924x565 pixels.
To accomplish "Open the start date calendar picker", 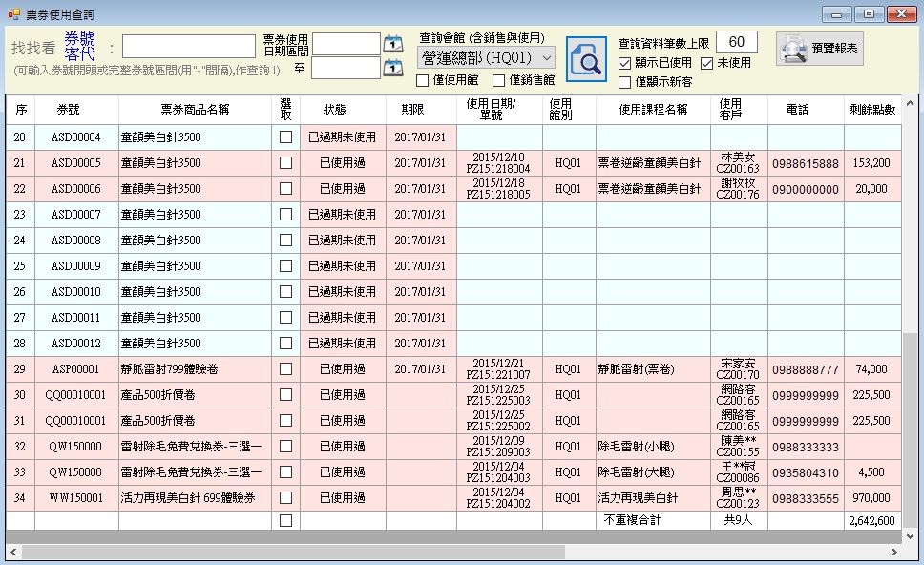I will (x=392, y=43).
